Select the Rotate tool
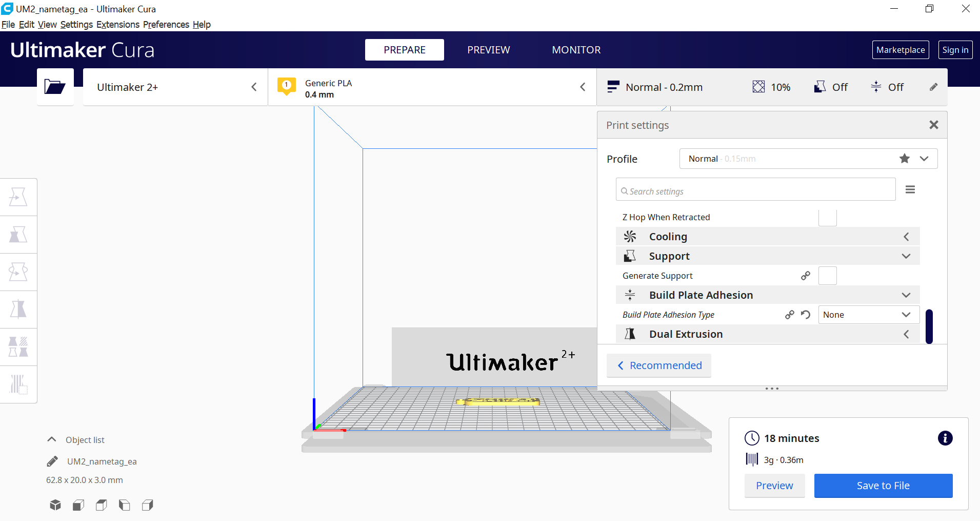This screenshot has height=521, width=980. 18,272
